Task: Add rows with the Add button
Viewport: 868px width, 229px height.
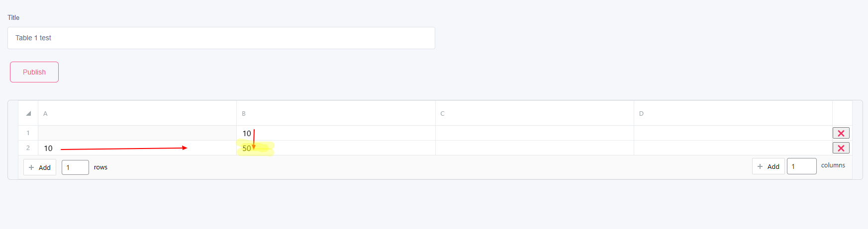Action: [40, 167]
